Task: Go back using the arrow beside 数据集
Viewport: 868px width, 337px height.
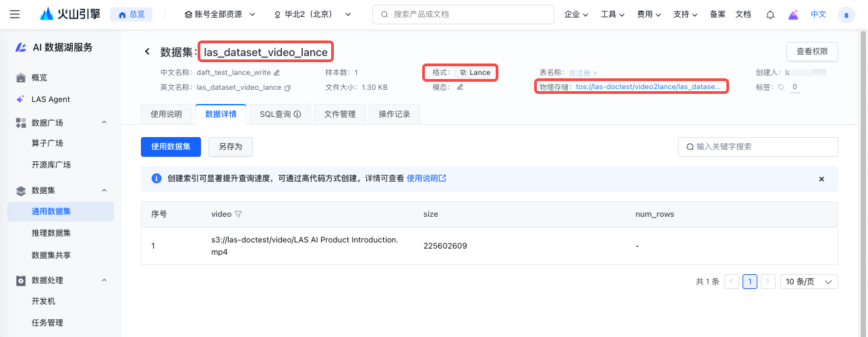Action: [147, 52]
